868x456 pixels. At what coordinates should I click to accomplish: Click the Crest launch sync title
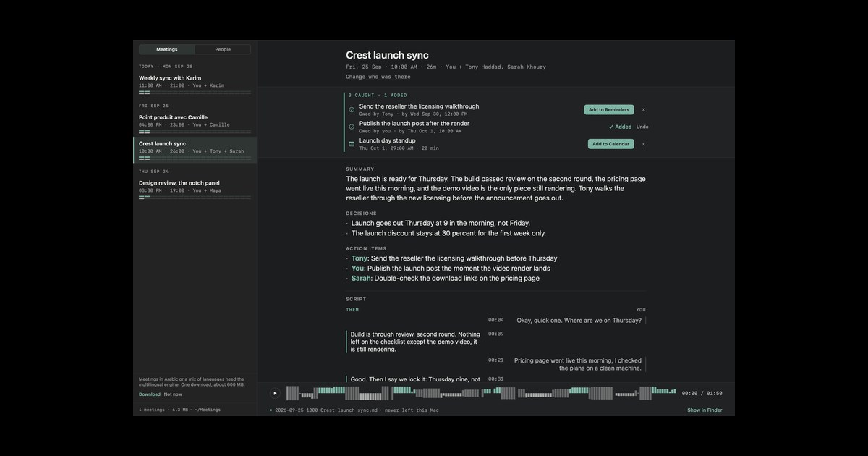coord(387,55)
